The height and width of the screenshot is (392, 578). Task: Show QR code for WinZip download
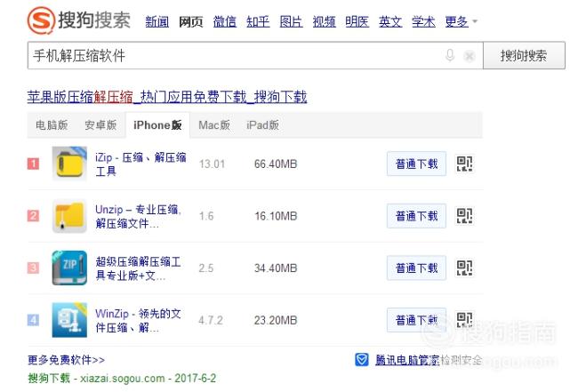click(464, 320)
